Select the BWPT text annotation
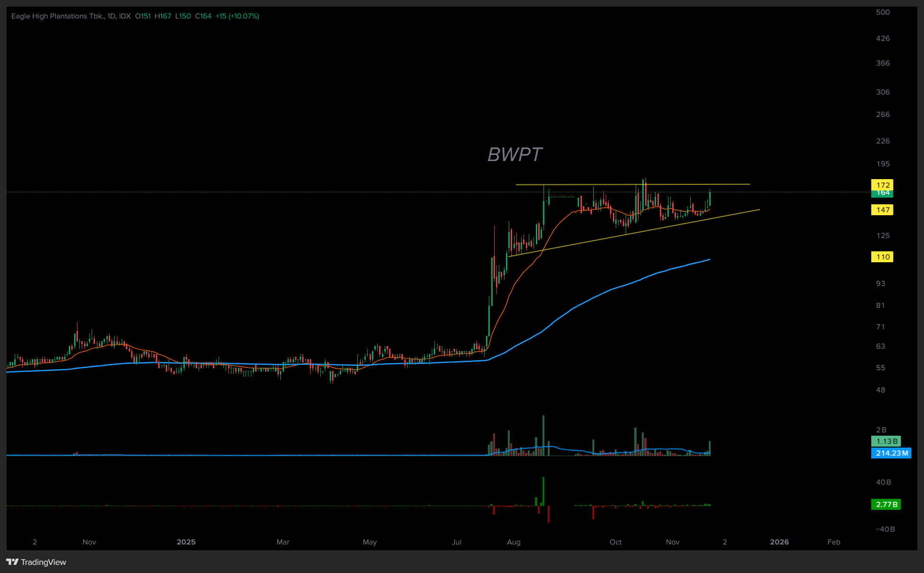924x573 pixels. 514,154
